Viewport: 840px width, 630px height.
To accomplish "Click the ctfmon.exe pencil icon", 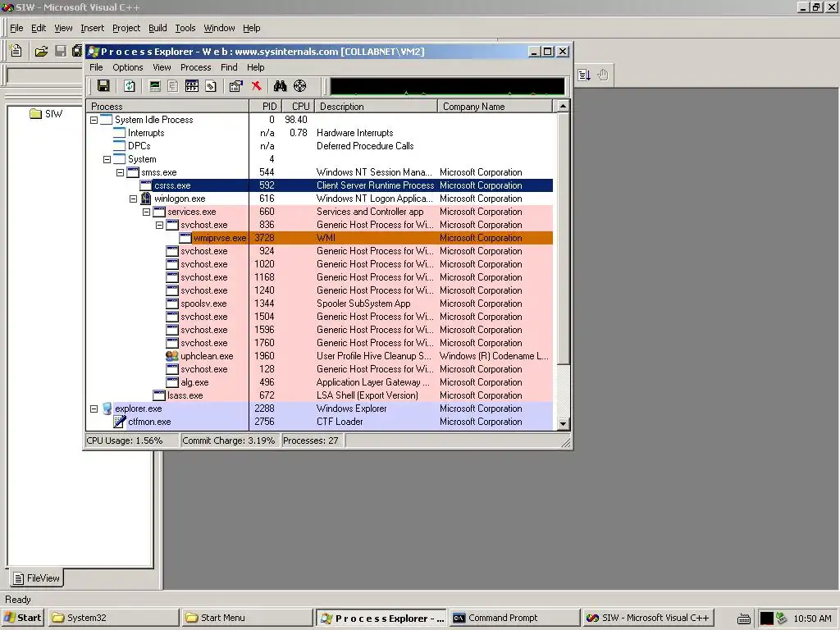I will [x=120, y=422].
